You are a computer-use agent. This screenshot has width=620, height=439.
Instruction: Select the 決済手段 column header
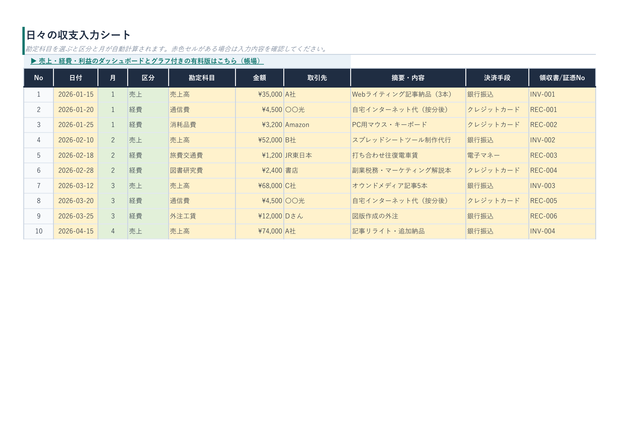point(497,78)
